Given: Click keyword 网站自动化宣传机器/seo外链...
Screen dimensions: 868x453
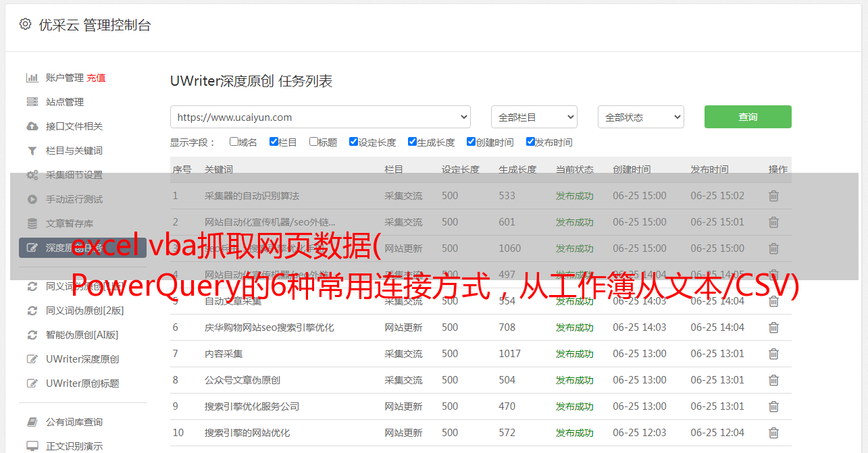Looking at the screenshot, I should point(270,222).
